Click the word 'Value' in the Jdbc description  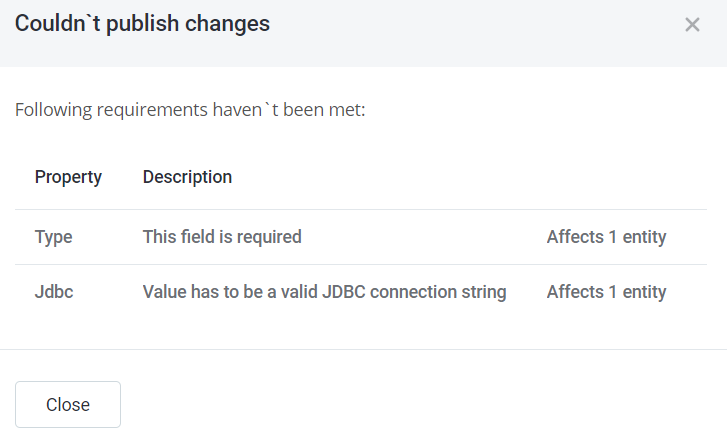(164, 292)
